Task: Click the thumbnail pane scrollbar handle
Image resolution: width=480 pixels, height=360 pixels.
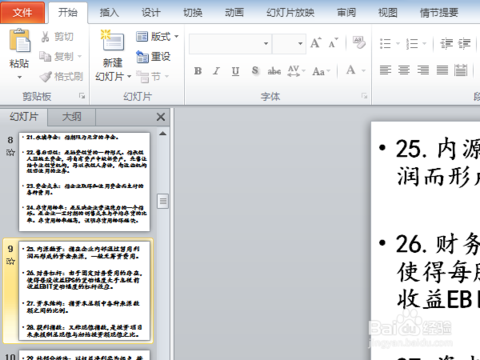Action: point(163,201)
